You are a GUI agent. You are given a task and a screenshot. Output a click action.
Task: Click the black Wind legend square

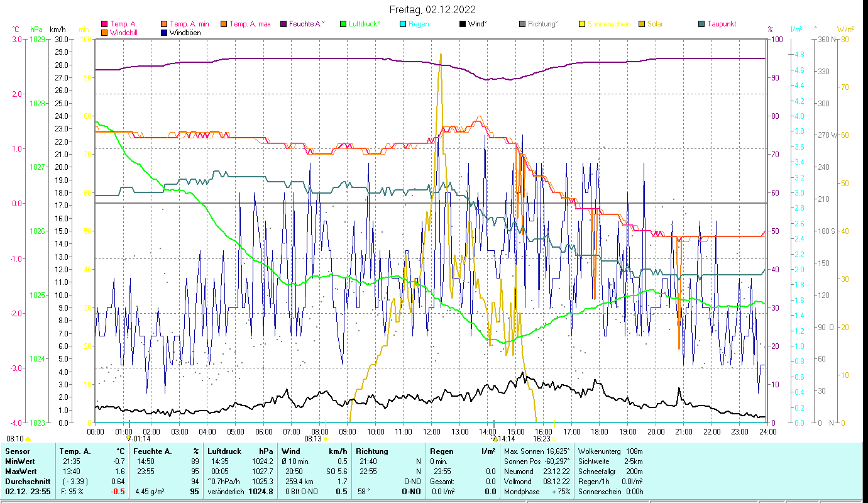[x=462, y=25]
